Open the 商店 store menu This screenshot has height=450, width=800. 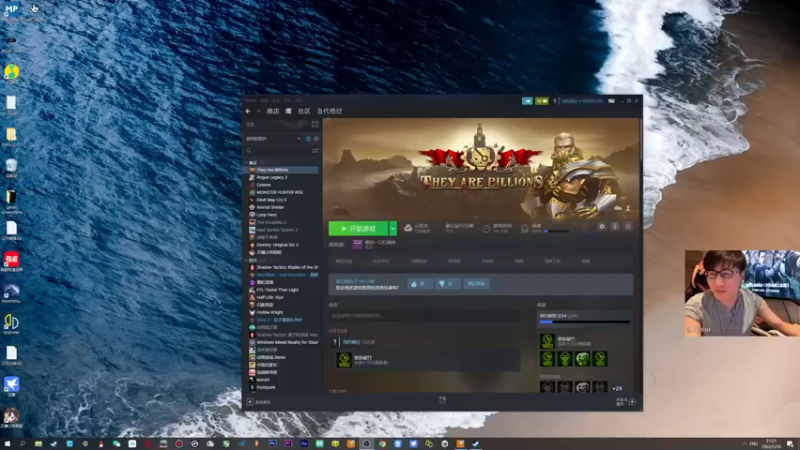tap(273, 111)
